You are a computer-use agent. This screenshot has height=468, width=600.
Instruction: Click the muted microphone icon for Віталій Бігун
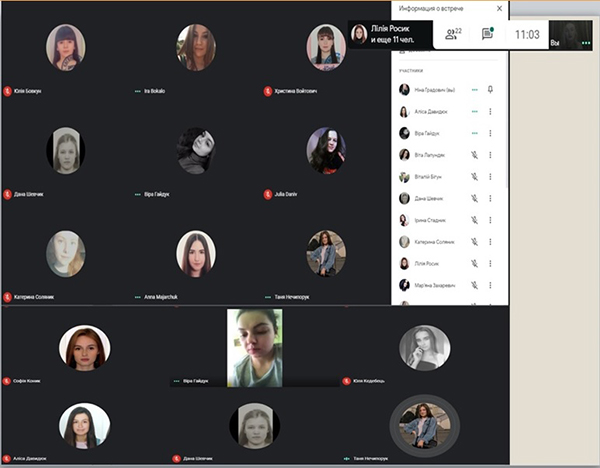point(474,177)
